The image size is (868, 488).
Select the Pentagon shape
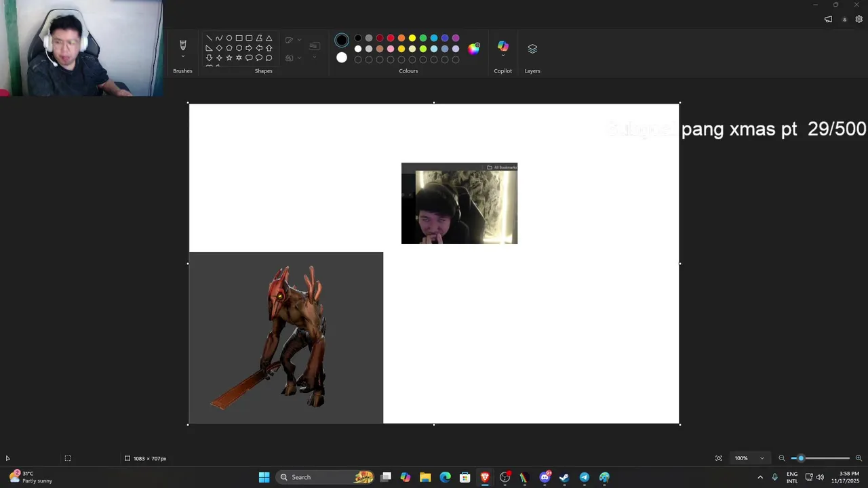click(229, 48)
